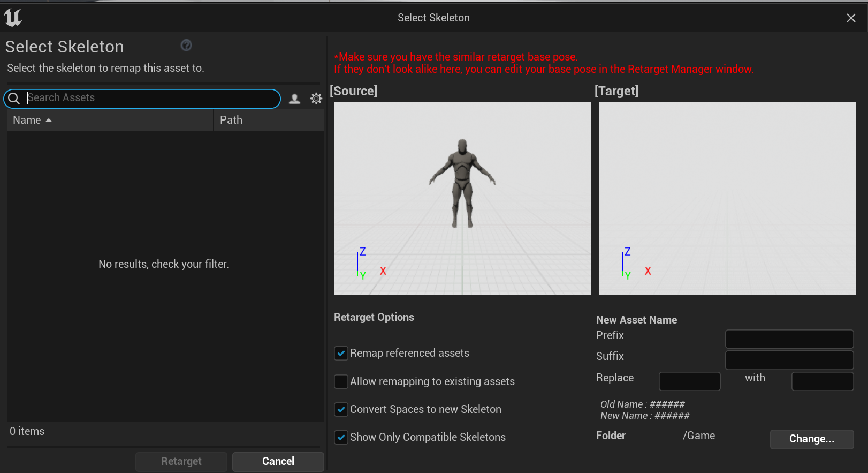Screen dimensions: 868x473
Task: Click the Suffix text field
Action: point(789,360)
